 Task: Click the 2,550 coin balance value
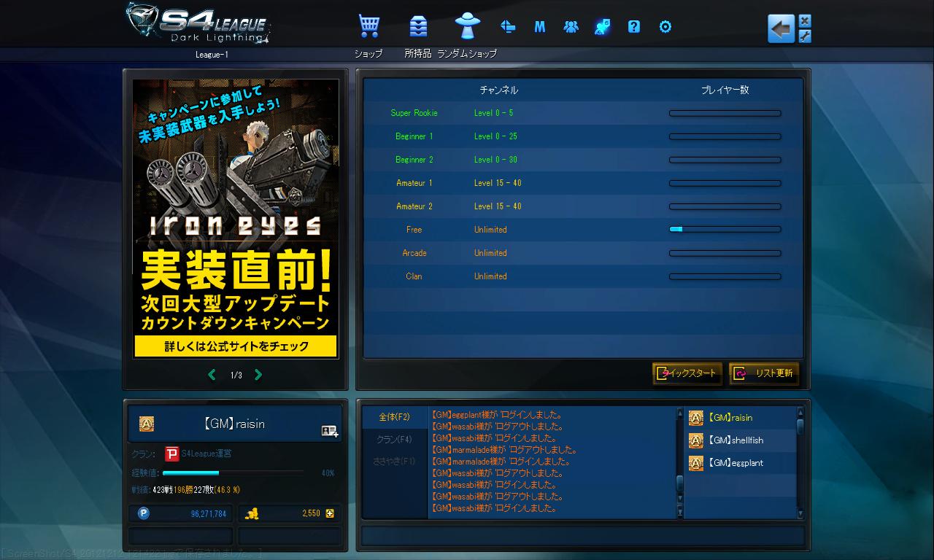[311, 513]
